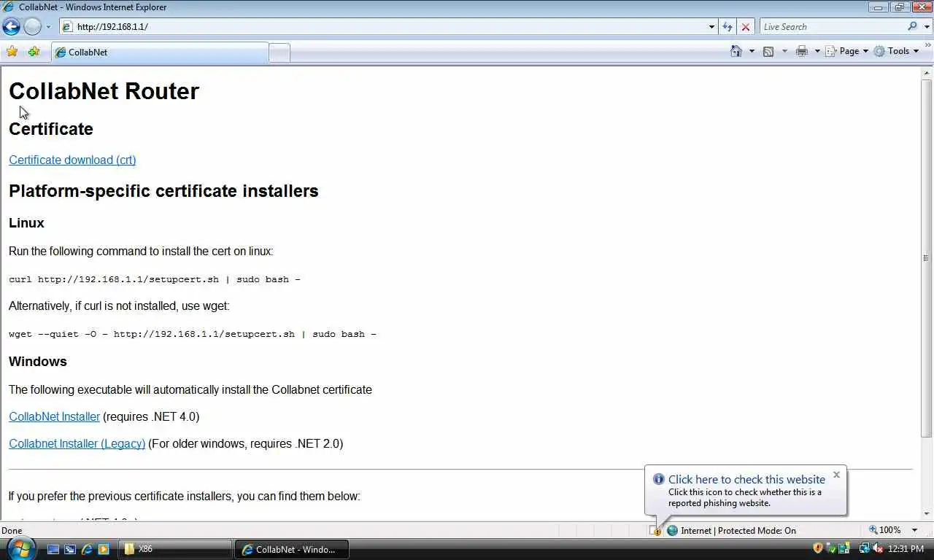Expand the Home button dropdown arrow
Image resolution: width=934 pixels, height=560 pixels.
pos(752,51)
